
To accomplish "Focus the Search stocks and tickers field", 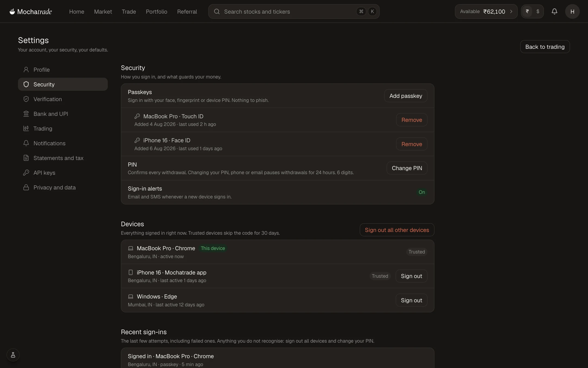I will pyautogui.click(x=294, y=11).
